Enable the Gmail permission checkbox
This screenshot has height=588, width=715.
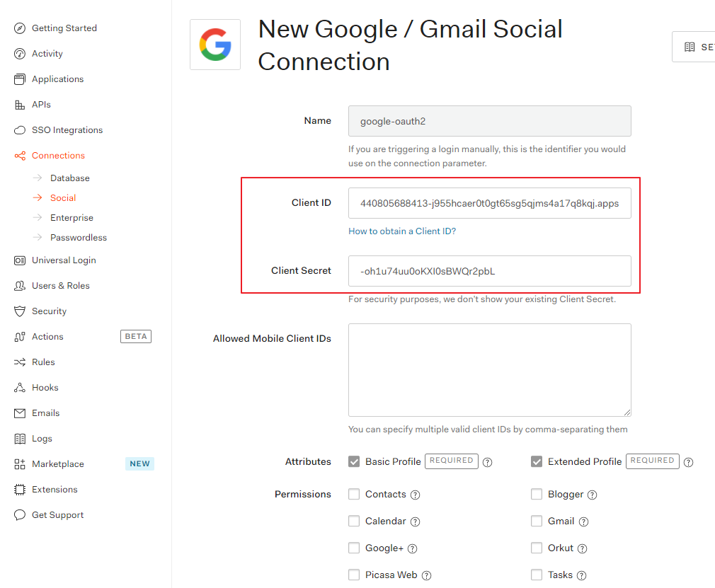tap(537, 521)
